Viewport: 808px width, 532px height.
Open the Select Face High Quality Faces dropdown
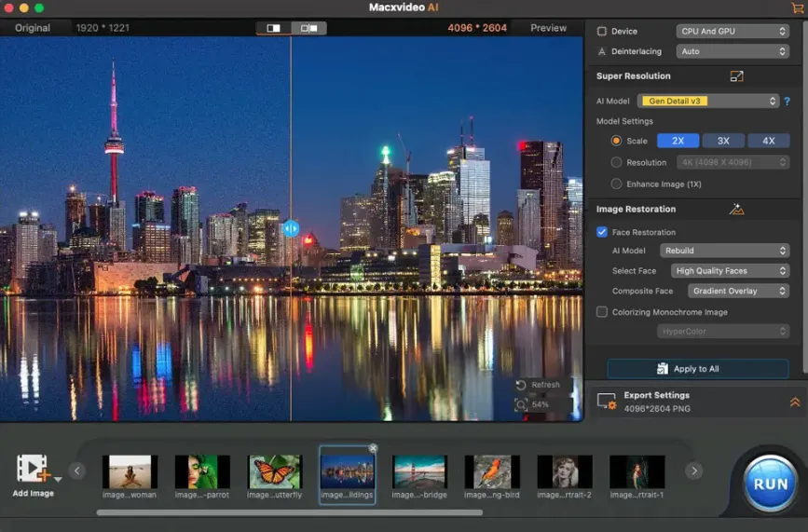731,271
